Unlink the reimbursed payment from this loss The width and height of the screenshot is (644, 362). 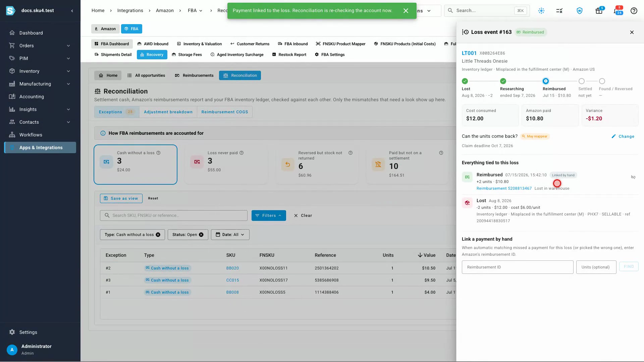[x=633, y=177]
